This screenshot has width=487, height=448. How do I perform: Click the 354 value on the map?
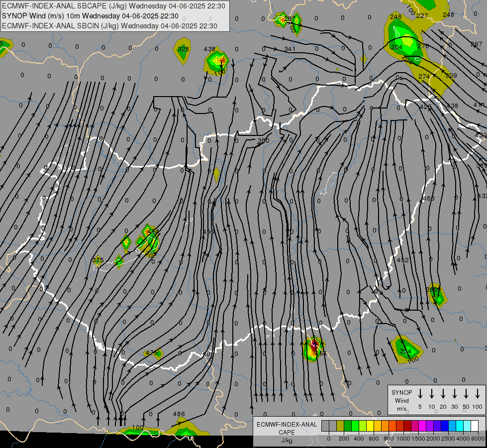[405, 351]
